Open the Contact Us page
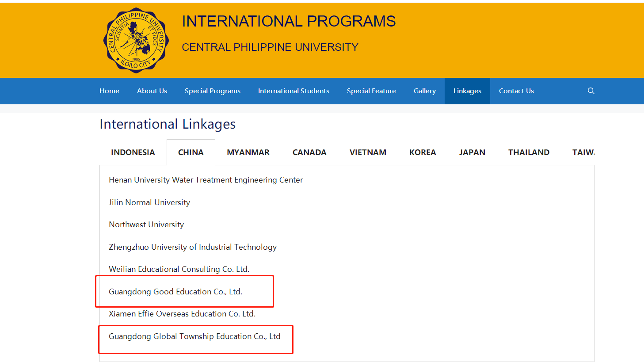The image size is (644, 362). tap(516, 91)
